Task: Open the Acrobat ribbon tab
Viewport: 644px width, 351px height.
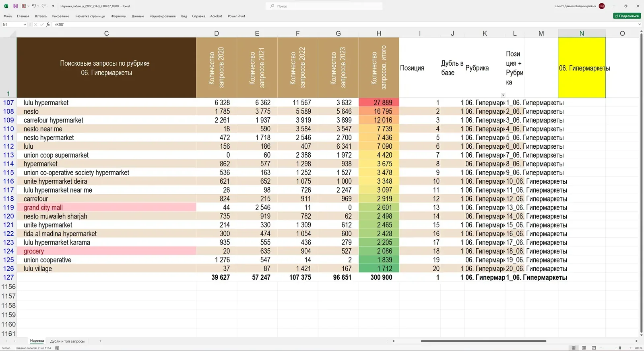Action: pos(216,16)
